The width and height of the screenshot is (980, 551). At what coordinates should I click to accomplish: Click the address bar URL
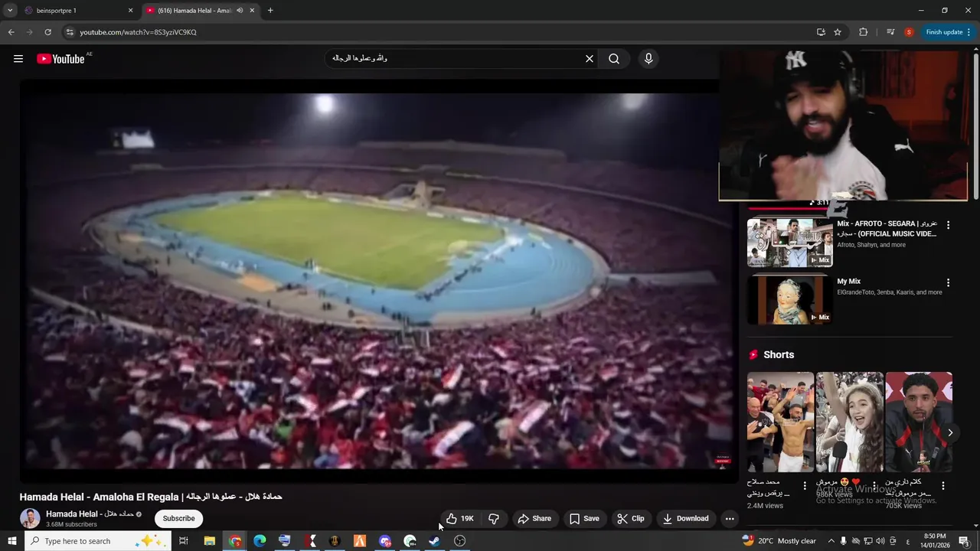tap(139, 32)
